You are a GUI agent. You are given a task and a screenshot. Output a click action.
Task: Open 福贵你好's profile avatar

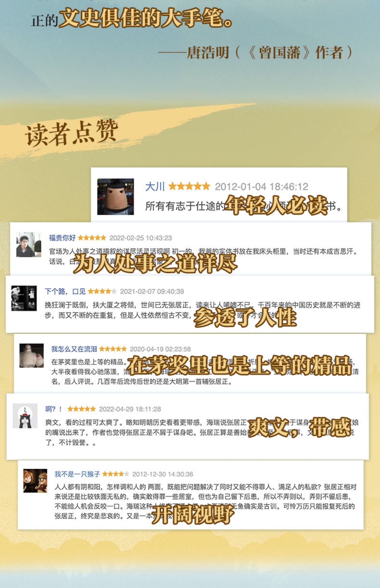point(29,245)
